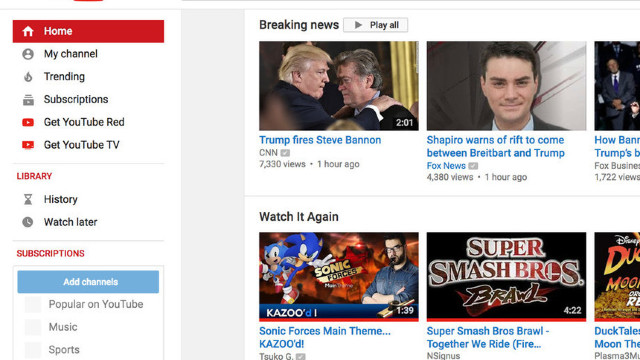Click the Watch later clock icon
Viewport: 640px width, 360px height.
[28, 222]
